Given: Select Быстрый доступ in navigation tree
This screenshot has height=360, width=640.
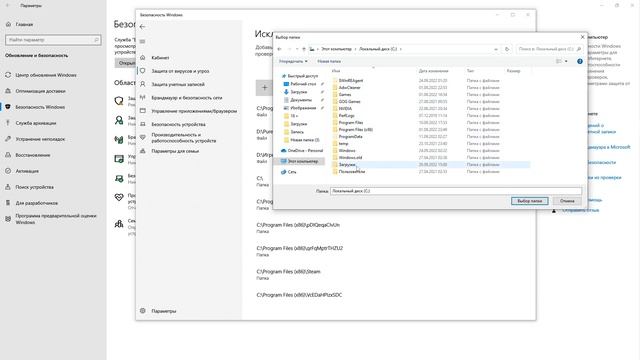Looking at the screenshot, I should (302, 76).
